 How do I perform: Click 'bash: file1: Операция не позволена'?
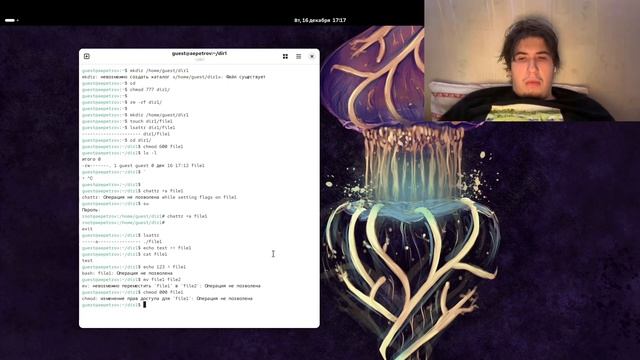[127, 273]
